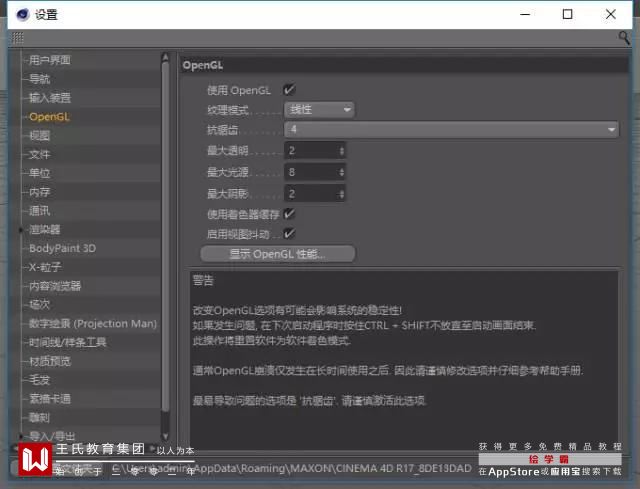The width and height of the screenshot is (640, 489).
Task: Select 导航 in the settings list
Action: click(39, 79)
